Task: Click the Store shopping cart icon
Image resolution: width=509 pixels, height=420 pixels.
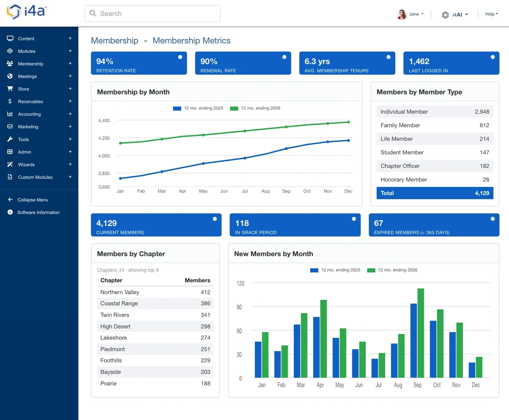Action: (10, 89)
